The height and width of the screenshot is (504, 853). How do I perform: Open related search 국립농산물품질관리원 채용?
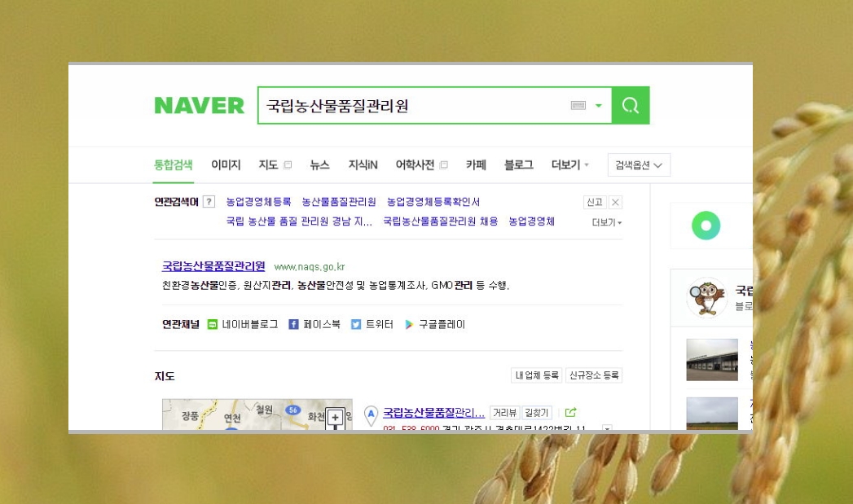[x=441, y=221]
